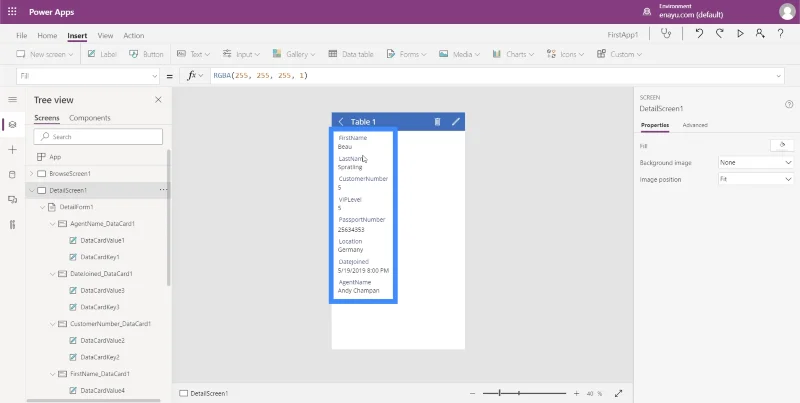Select the Tree view layers icon
This screenshot has height=403, width=800.
click(13, 124)
